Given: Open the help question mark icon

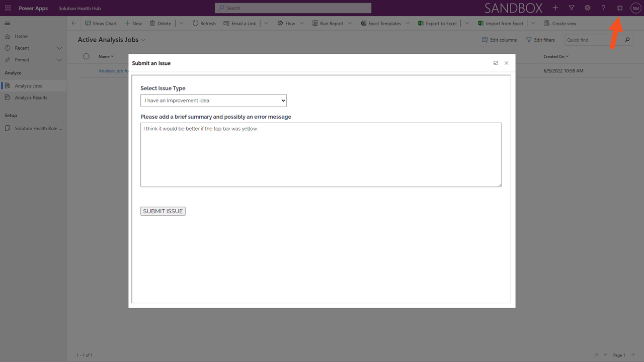Looking at the screenshot, I should [604, 8].
